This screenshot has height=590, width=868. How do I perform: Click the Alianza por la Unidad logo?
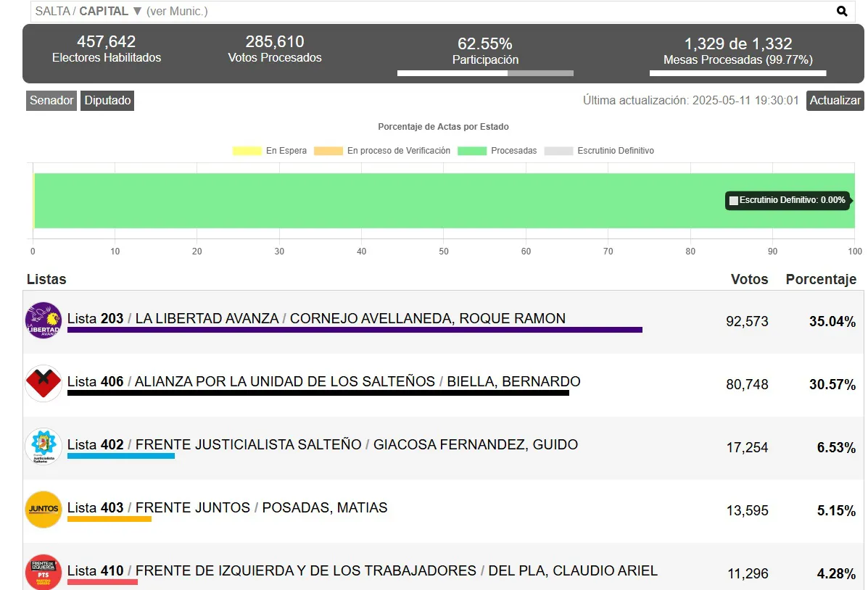click(43, 383)
